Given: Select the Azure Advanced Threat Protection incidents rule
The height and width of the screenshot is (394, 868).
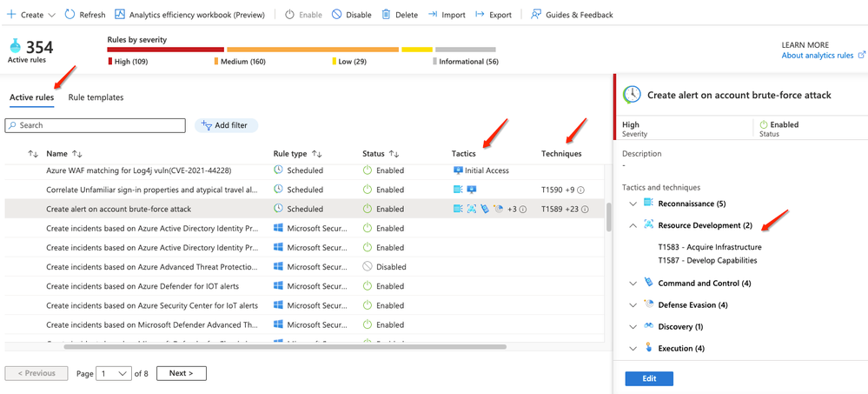Looking at the screenshot, I should coord(152,266).
